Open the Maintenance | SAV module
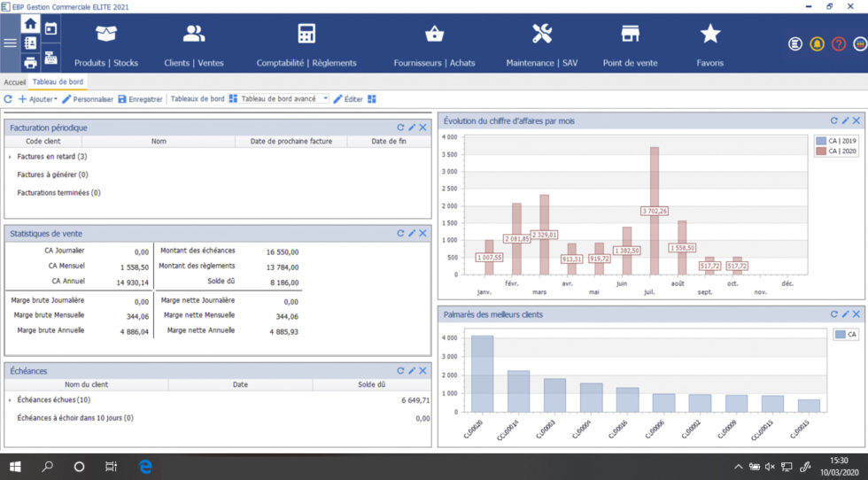Screen dimensions: 868x480 pyautogui.click(x=541, y=44)
